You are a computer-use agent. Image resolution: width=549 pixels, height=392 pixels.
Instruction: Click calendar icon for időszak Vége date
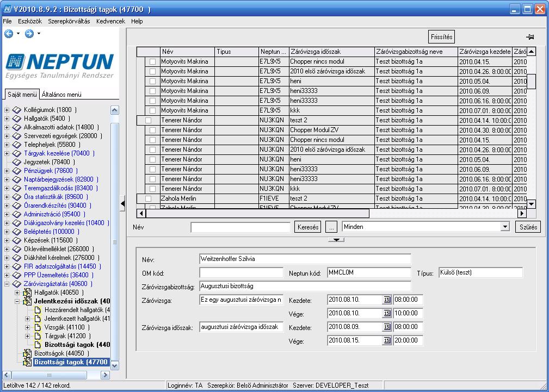point(387,340)
